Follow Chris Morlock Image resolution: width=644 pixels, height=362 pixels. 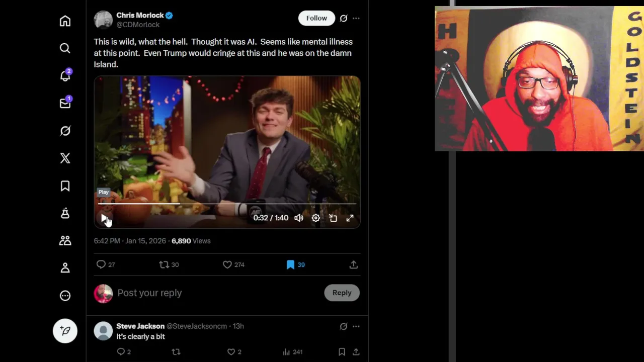(x=316, y=18)
